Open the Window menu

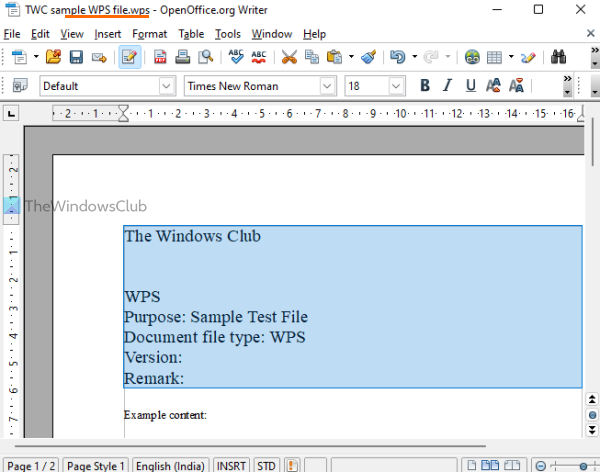pos(272,34)
